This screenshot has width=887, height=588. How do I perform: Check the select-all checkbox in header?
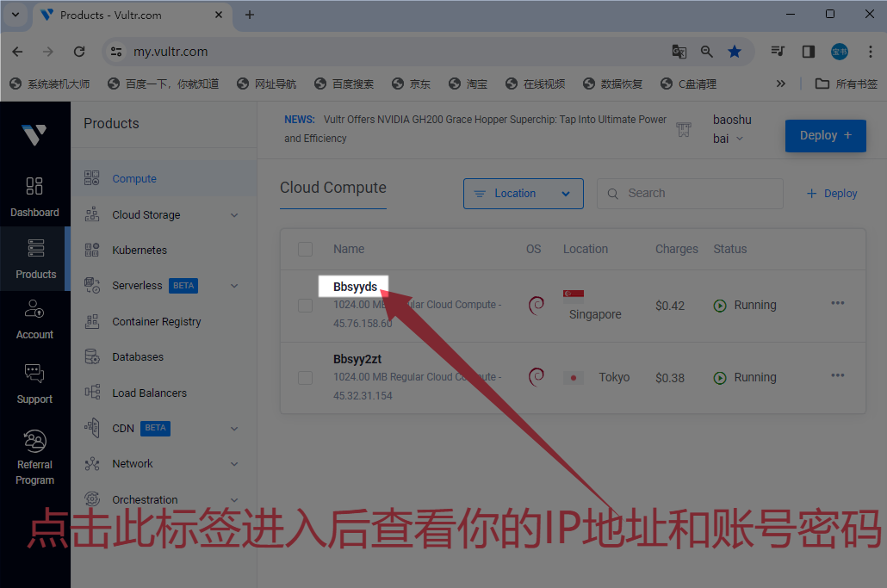pos(305,250)
